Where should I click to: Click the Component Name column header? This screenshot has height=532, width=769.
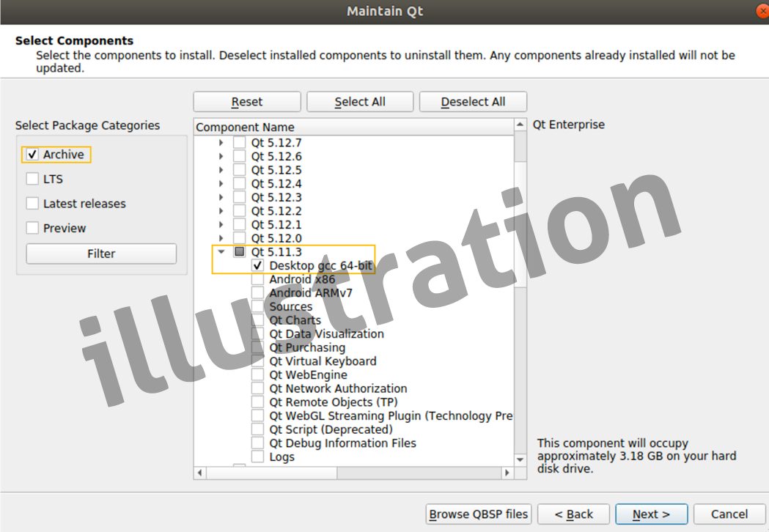(353, 127)
